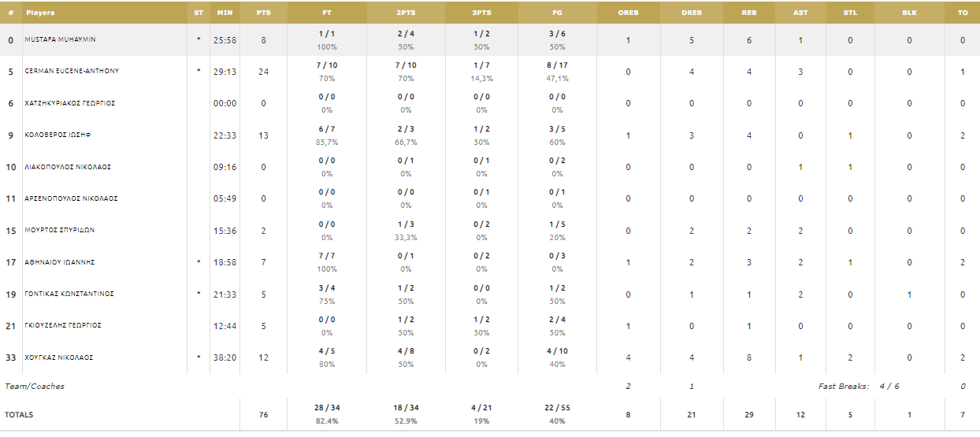980x437 pixels.
Task: Click player ΑΘΗΝΑΙΟΥ ΙΩΑΝΝΗΣ name
Action: [59, 262]
